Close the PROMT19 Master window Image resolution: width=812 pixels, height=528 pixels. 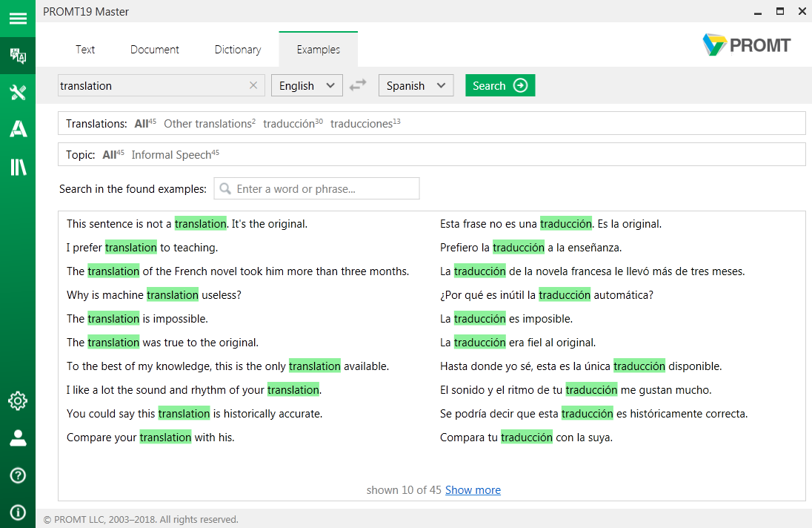coord(802,11)
